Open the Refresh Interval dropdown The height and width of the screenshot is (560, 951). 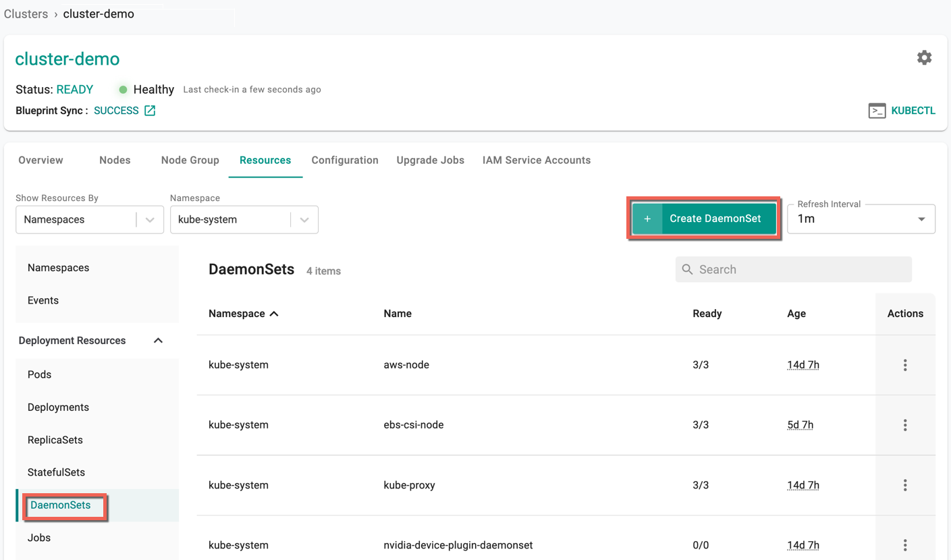pyautogui.click(x=861, y=219)
